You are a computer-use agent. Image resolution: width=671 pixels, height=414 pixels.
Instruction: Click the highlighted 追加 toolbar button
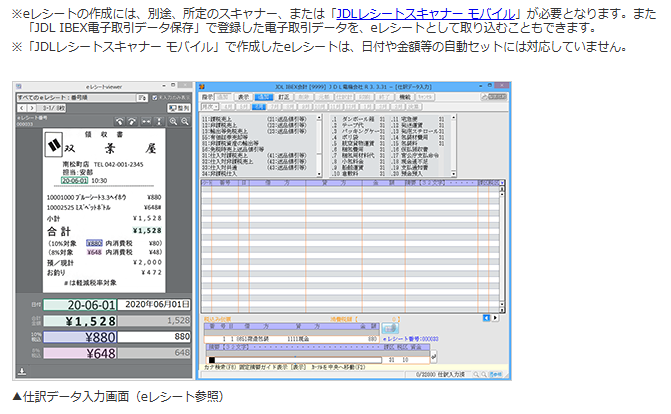pyautogui.click(x=264, y=97)
